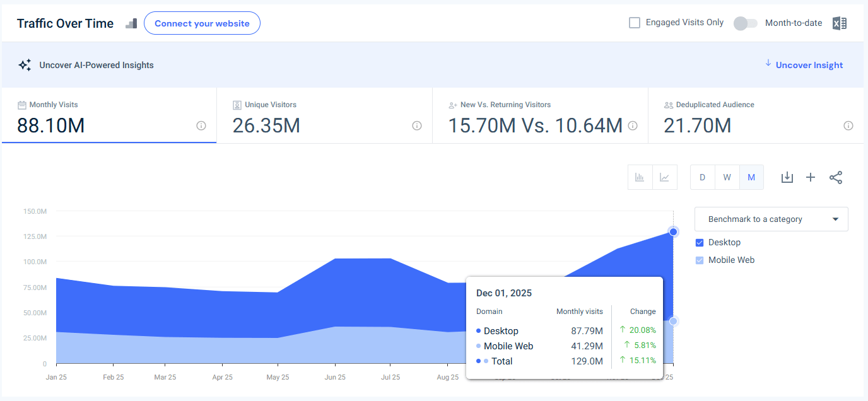Switch granularity to Daily
Screen dimensions: 868x401
click(x=702, y=177)
